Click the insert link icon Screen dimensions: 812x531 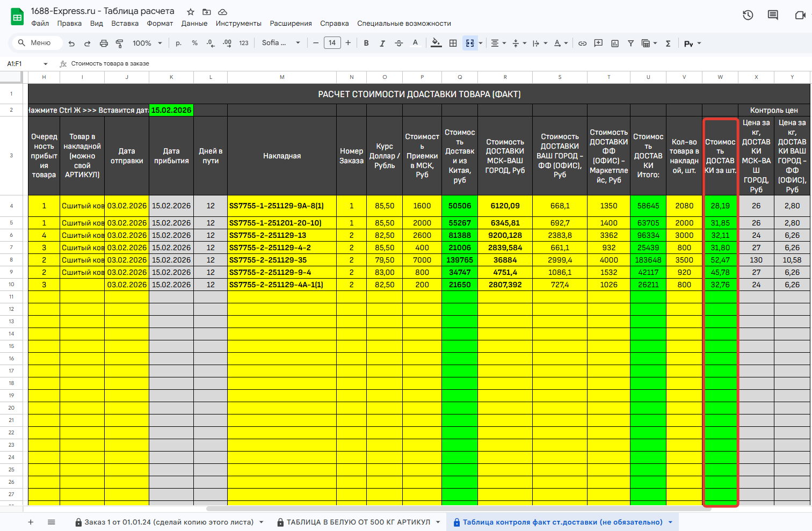pyautogui.click(x=582, y=43)
